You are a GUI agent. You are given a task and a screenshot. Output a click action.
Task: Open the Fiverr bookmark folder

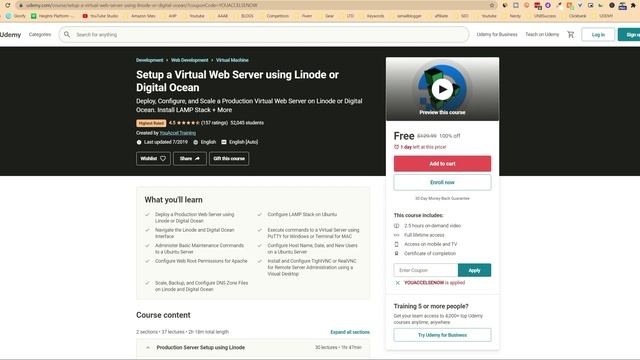pyautogui.click(x=303, y=16)
